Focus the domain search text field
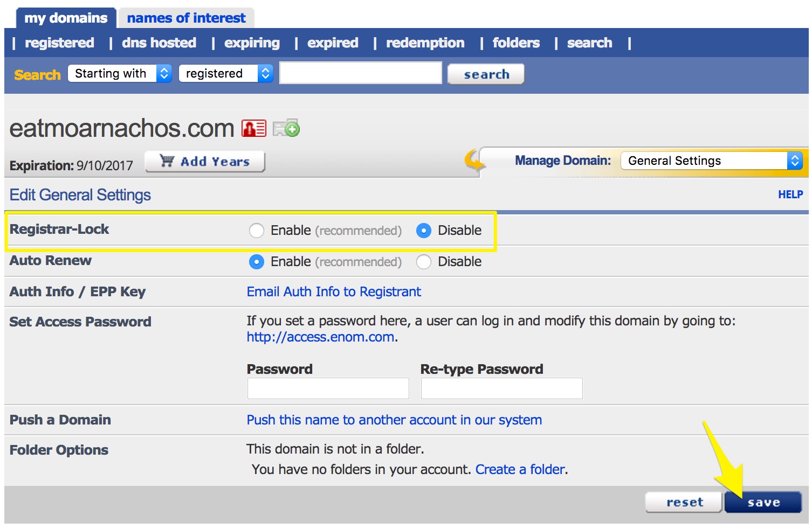 pyautogui.click(x=361, y=73)
